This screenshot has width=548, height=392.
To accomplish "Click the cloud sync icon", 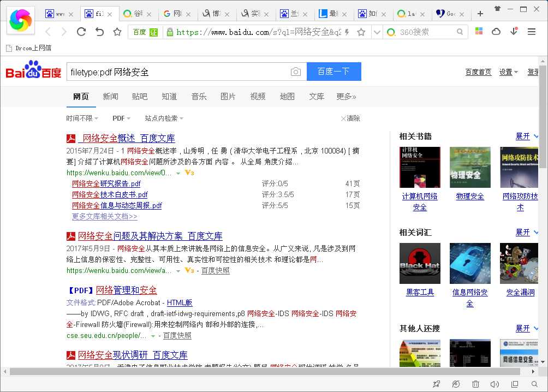I will 496,32.
